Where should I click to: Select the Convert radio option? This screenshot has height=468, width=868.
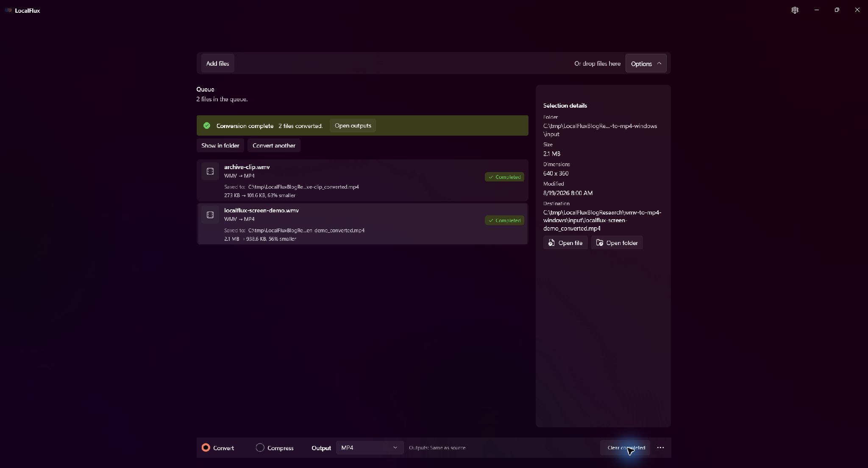coord(218,448)
